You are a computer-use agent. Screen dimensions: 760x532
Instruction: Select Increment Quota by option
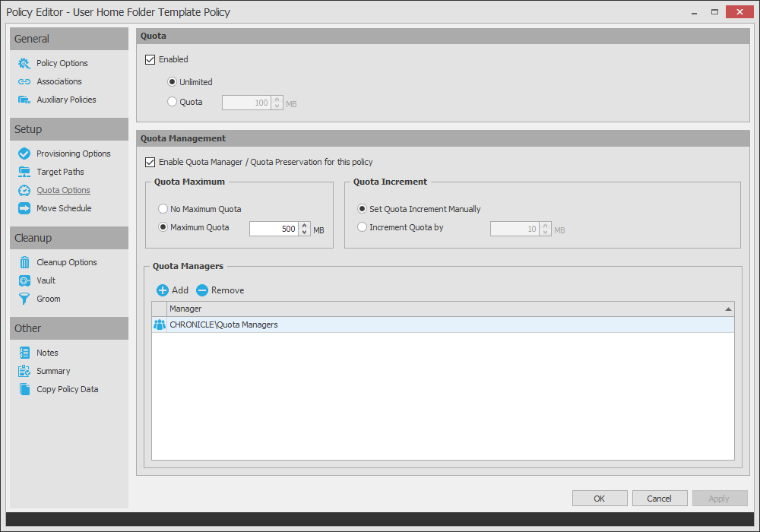(x=362, y=226)
